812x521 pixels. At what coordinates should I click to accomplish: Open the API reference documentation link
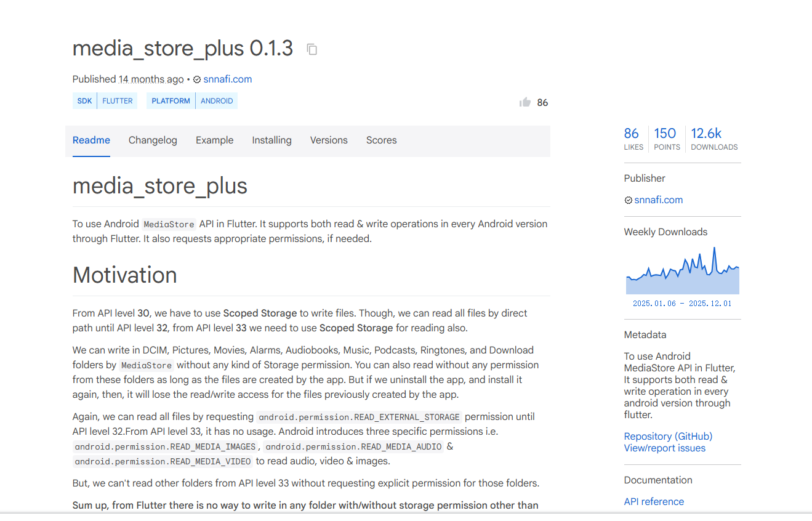654,501
